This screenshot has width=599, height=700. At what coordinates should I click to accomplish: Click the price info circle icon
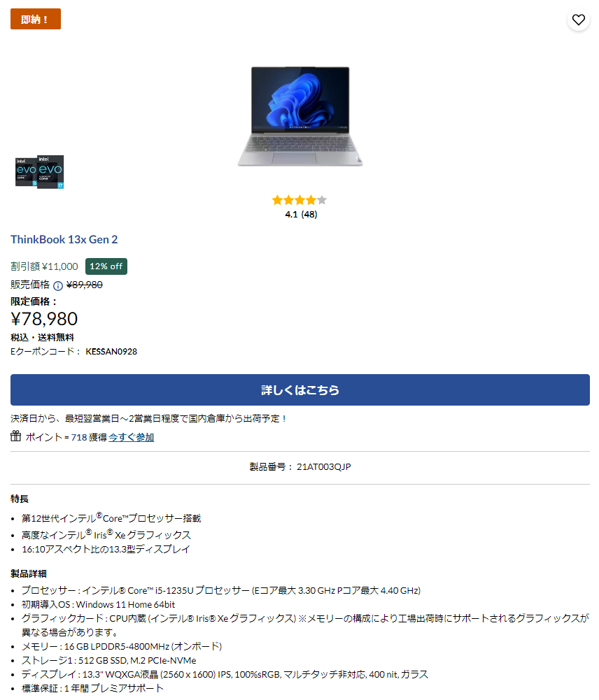58,286
